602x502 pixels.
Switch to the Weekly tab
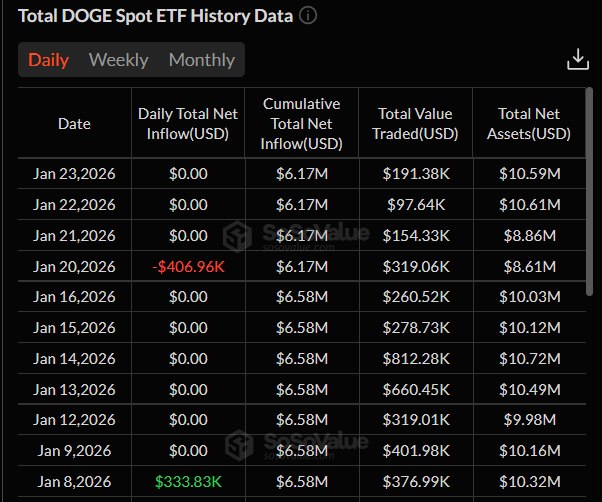[x=118, y=60]
